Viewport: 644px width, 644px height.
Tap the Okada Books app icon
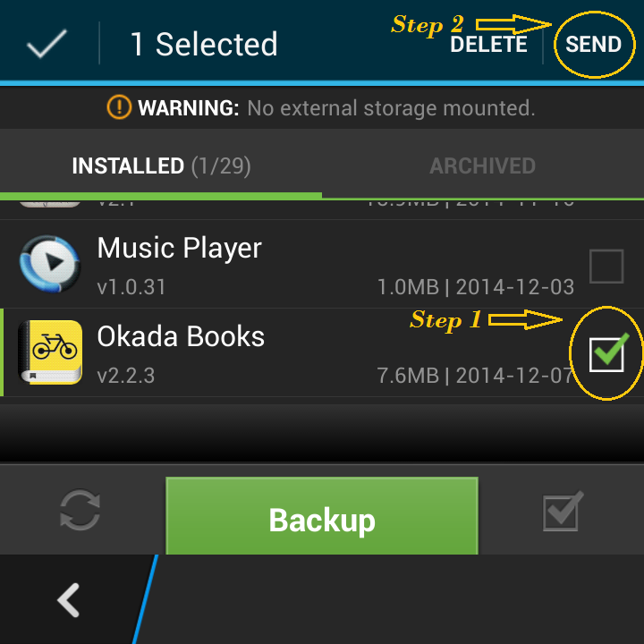[50, 352]
